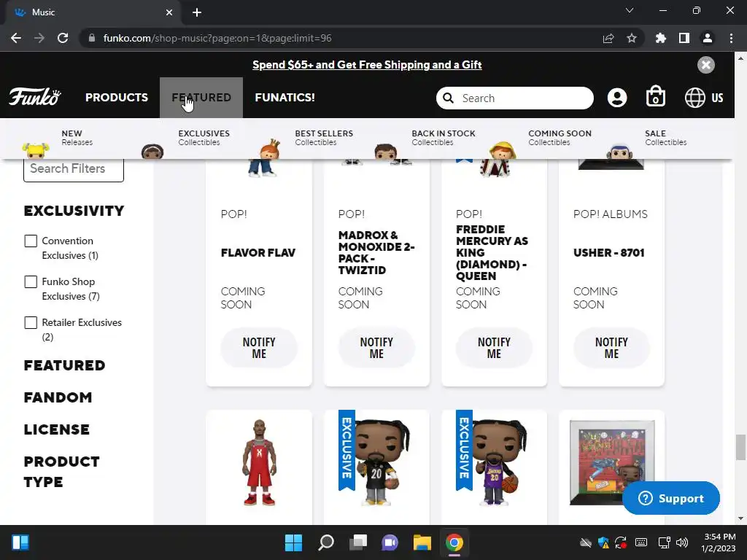This screenshot has height=560, width=747.
Task: Click Notify Me for Flavor Flav
Action: (x=259, y=348)
